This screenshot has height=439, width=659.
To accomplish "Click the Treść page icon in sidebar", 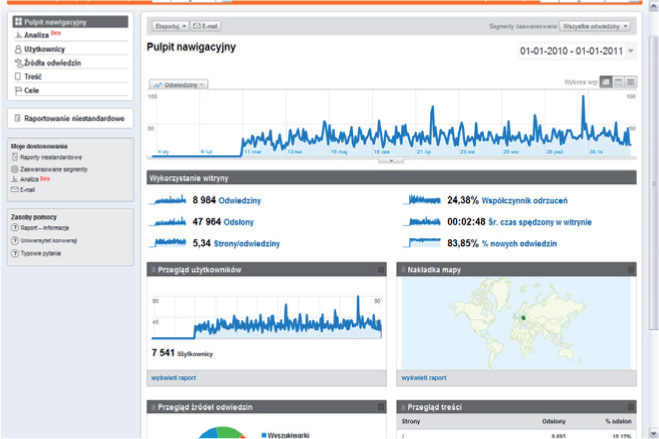I will pos(18,76).
